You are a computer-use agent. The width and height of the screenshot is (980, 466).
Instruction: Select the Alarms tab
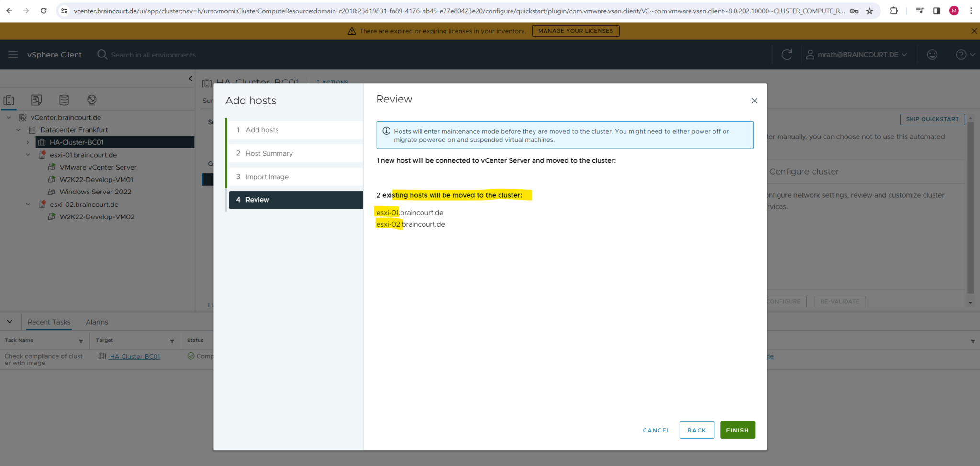click(x=97, y=322)
